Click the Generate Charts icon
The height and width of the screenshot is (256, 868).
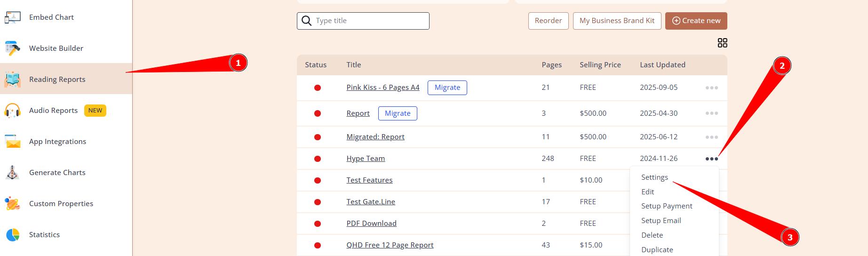click(x=13, y=173)
